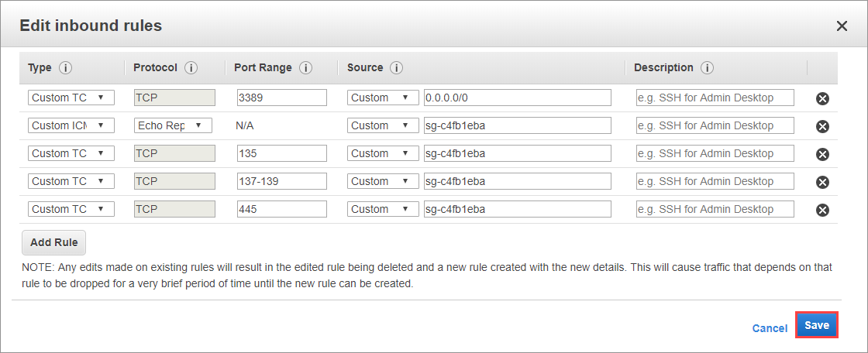Cancel editing inbound rules

[770, 328]
